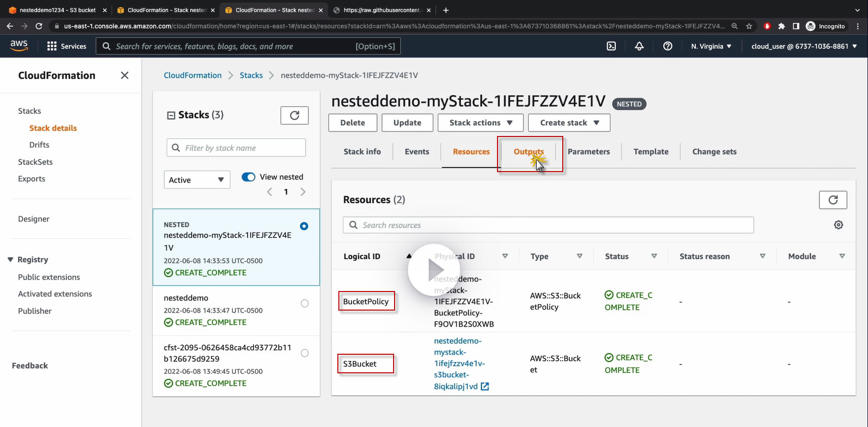Viewport: 868px width, 427px height.
Task: Select the nesteddemo stack radio button
Action: pyautogui.click(x=305, y=304)
